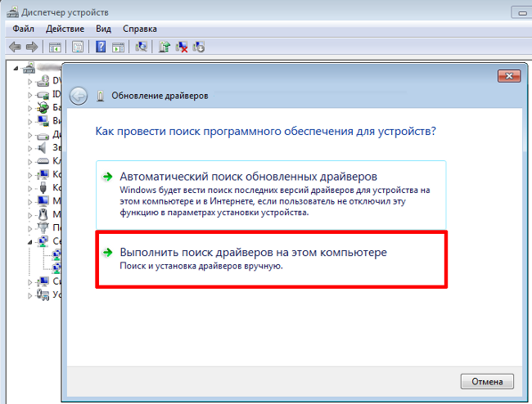Collapse the expanded network adapters node
532x404 pixels.
pos(31,242)
